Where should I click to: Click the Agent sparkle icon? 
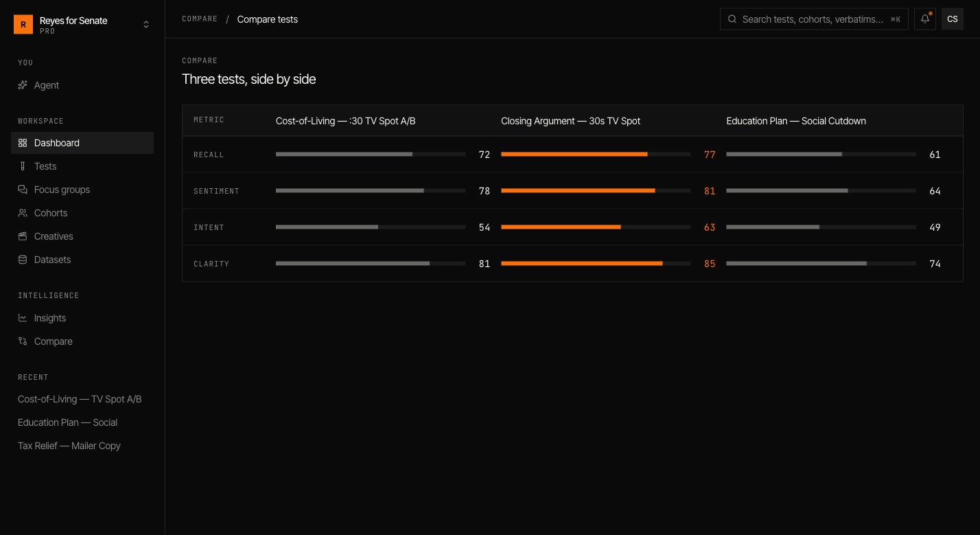pyautogui.click(x=23, y=85)
